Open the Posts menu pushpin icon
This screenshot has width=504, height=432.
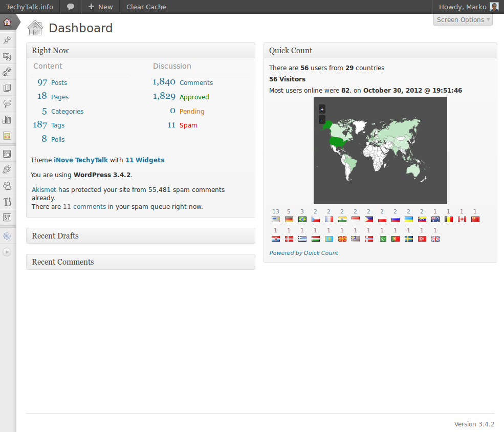pyautogui.click(x=7, y=40)
